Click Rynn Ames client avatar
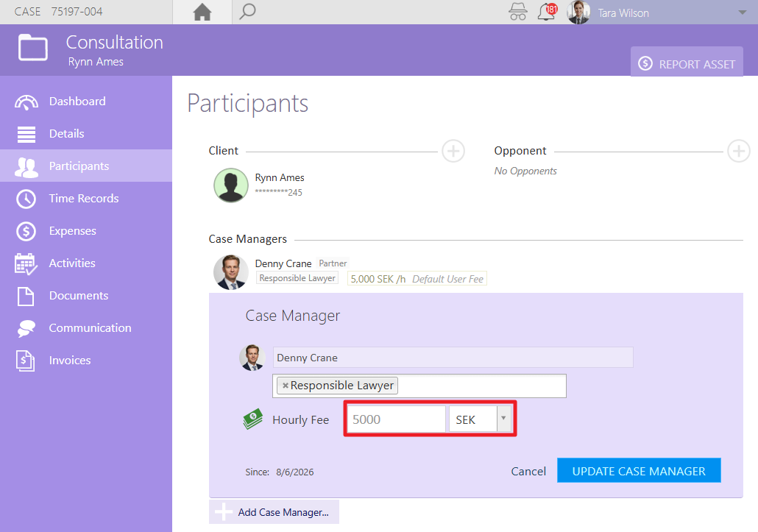The image size is (758, 532). [231, 185]
